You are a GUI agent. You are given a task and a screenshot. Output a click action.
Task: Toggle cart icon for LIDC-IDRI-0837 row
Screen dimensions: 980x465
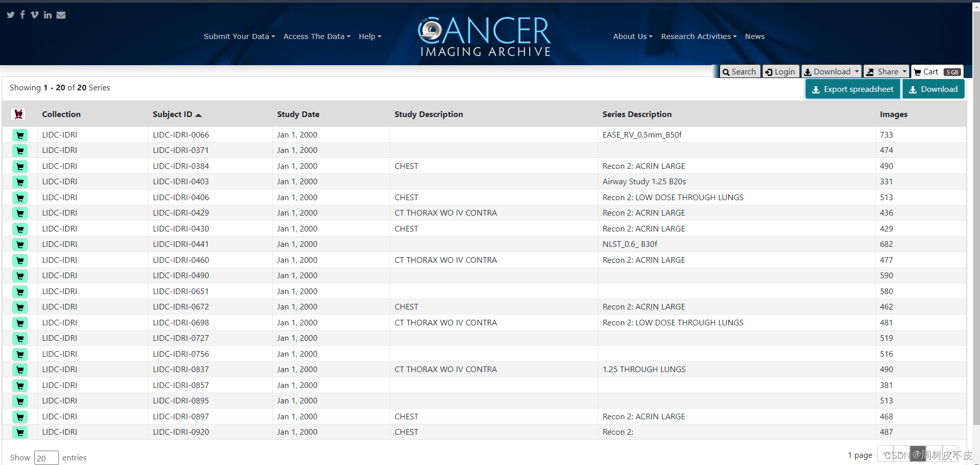coord(20,370)
